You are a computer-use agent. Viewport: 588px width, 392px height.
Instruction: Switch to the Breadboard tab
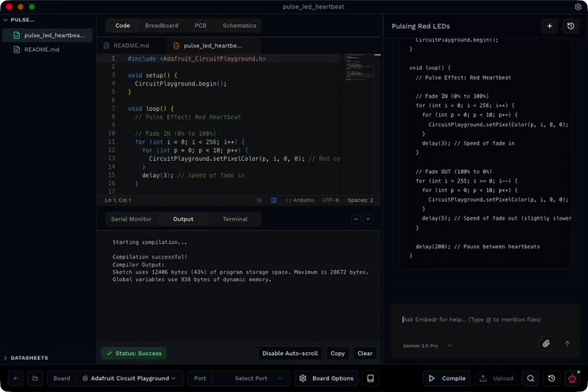162,25
